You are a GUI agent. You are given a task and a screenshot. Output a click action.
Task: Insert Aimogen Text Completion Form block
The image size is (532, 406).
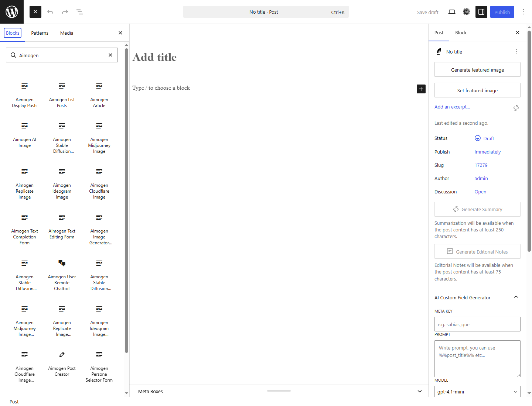(24, 230)
